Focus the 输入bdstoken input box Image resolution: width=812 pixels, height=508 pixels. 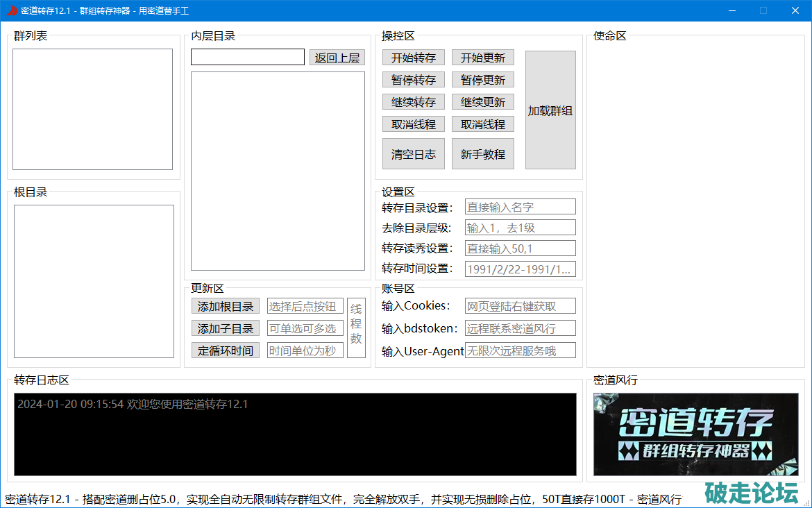(x=520, y=328)
